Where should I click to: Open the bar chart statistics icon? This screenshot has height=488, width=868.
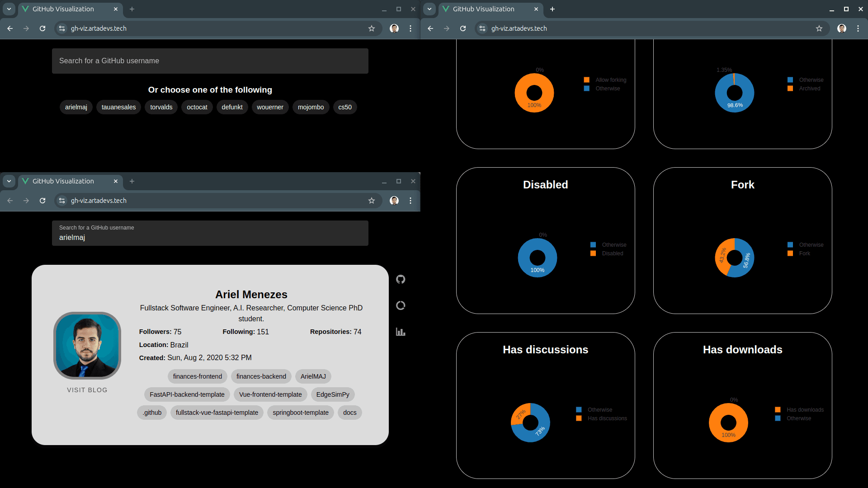point(401,331)
